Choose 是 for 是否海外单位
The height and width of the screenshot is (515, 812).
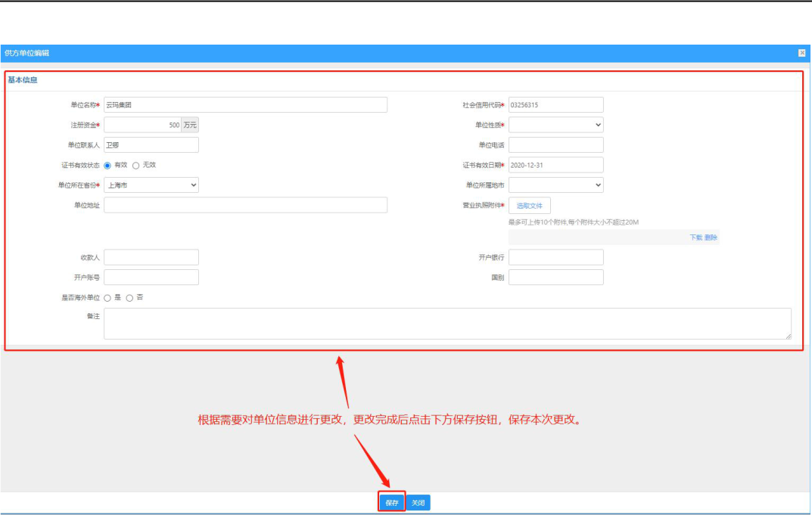click(107, 298)
